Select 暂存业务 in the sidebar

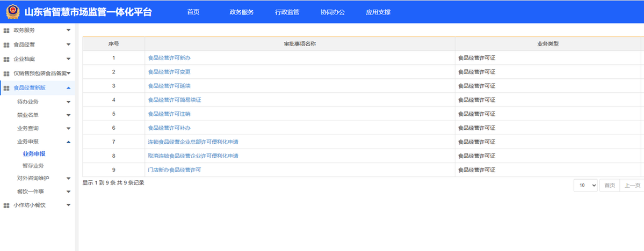[33, 166]
